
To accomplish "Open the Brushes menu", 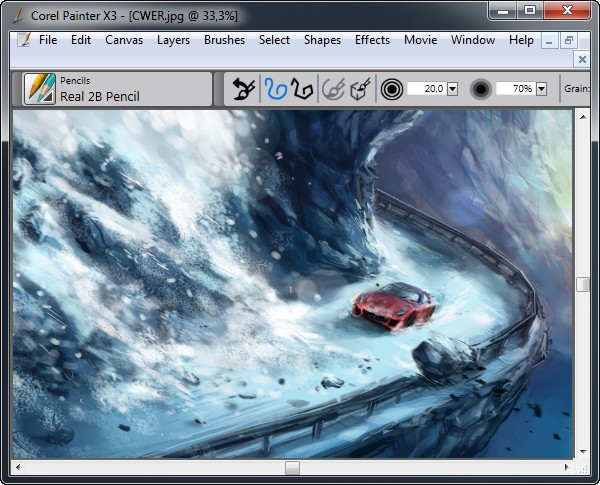I will click(224, 40).
